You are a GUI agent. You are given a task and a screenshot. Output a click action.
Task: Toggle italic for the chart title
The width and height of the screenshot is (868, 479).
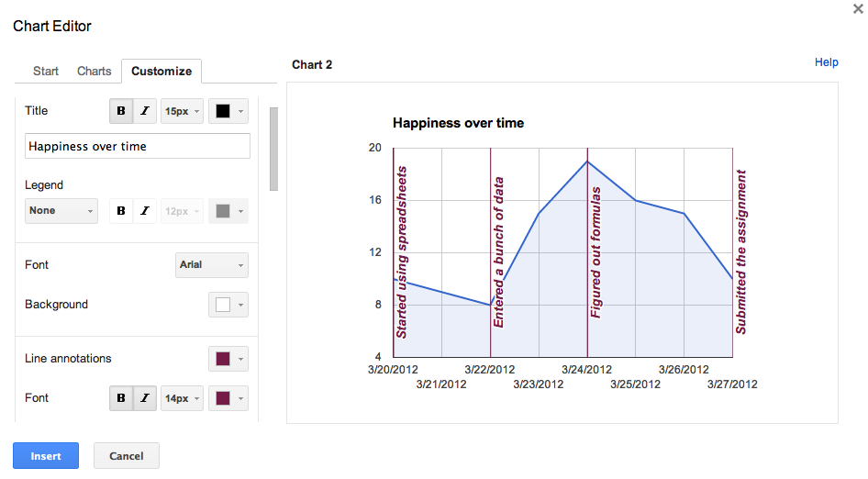click(x=145, y=111)
